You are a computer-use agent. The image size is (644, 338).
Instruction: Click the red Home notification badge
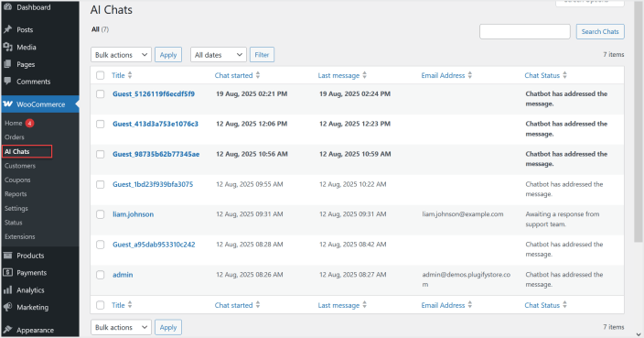click(29, 123)
